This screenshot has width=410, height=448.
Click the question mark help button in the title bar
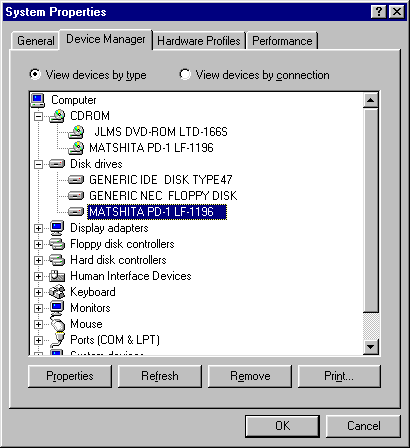379,12
